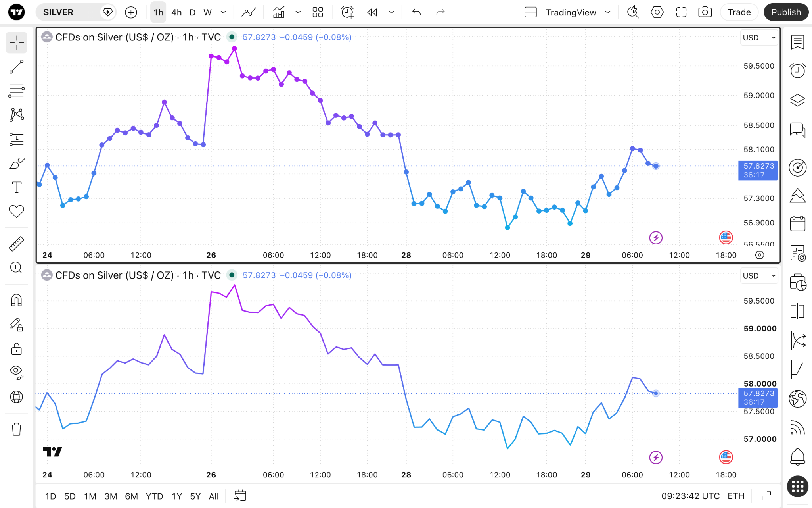Screen dimensions: 812x508
Task: Select the 1M date range
Action: (90, 496)
